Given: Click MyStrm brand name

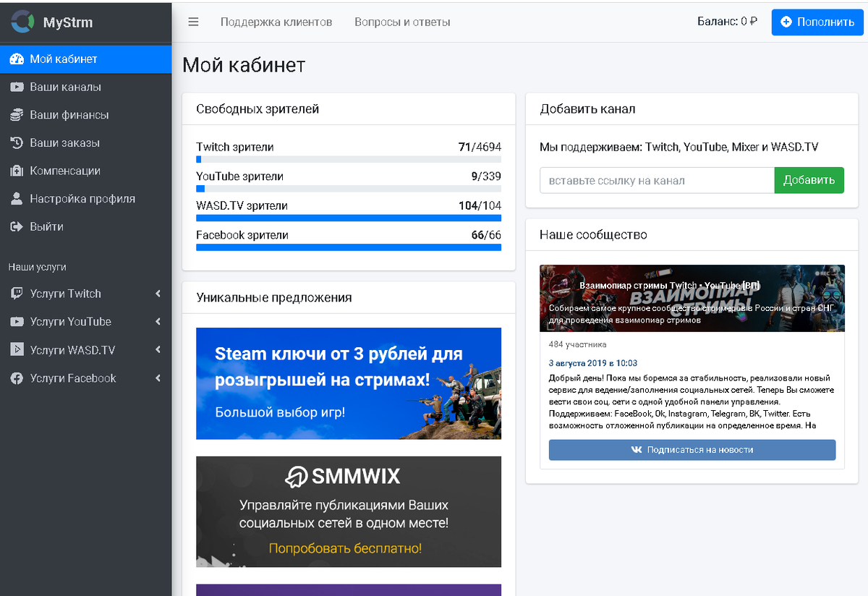Looking at the screenshot, I should pos(68,22).
